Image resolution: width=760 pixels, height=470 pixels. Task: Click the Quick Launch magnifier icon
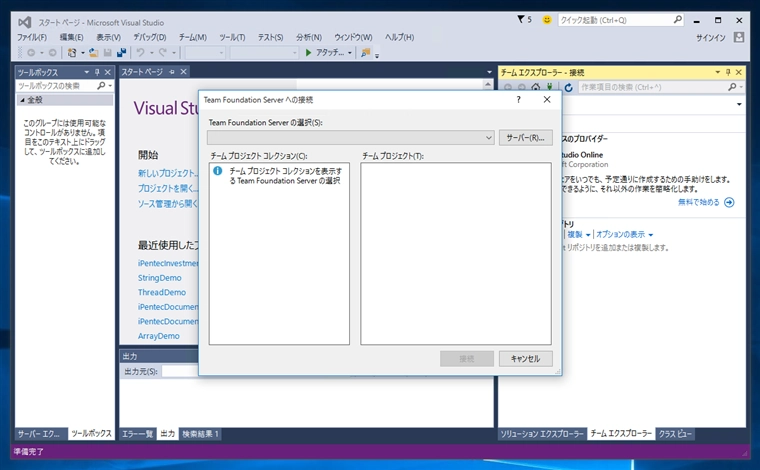point(678,20)
